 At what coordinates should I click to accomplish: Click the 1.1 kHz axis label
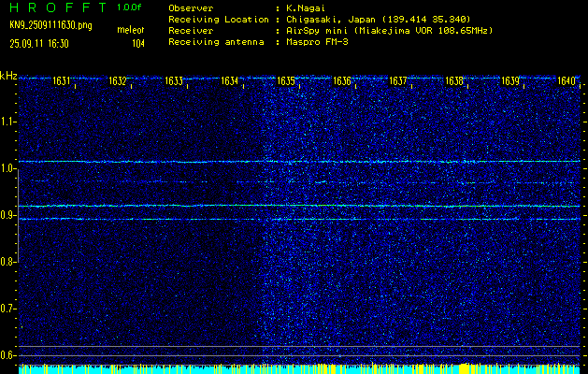point(7,122)
